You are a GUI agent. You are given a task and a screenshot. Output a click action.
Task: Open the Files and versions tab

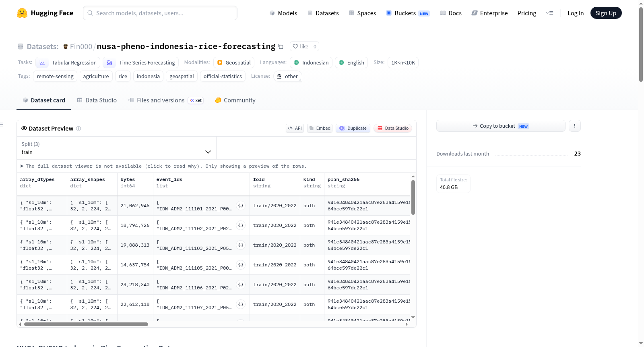[166, 100]
